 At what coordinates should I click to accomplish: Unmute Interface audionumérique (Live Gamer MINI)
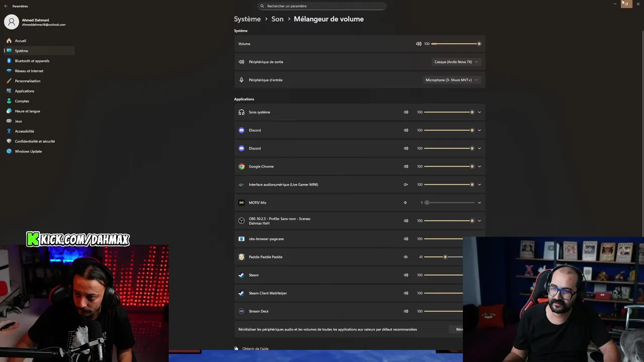tap(406, 185)
